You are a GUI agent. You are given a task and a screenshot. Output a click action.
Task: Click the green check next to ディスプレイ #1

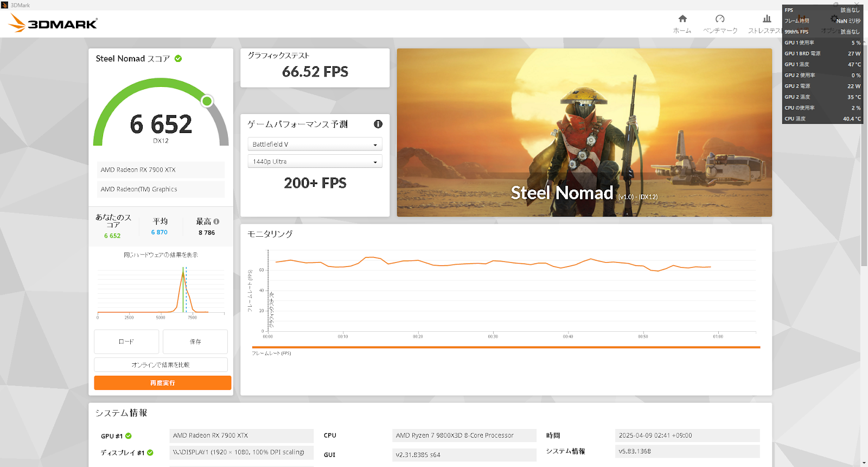click(150, 453)
